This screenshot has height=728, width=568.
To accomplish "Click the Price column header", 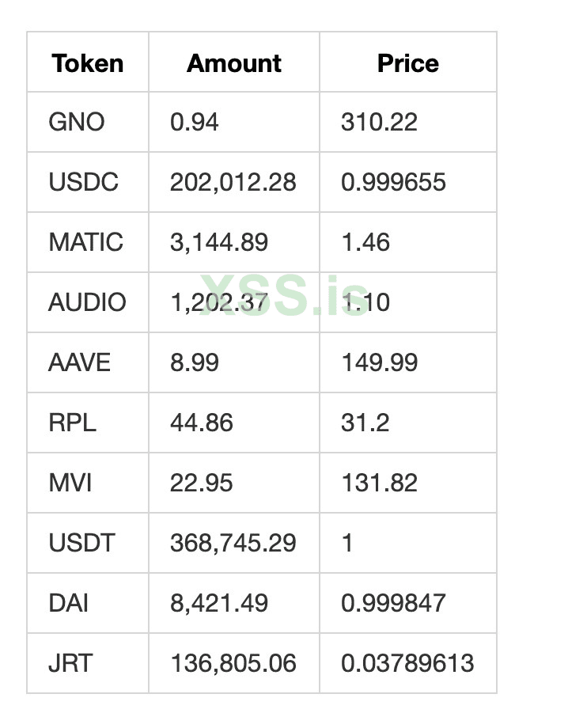I will pyautogui.click(x=407, y=63).
